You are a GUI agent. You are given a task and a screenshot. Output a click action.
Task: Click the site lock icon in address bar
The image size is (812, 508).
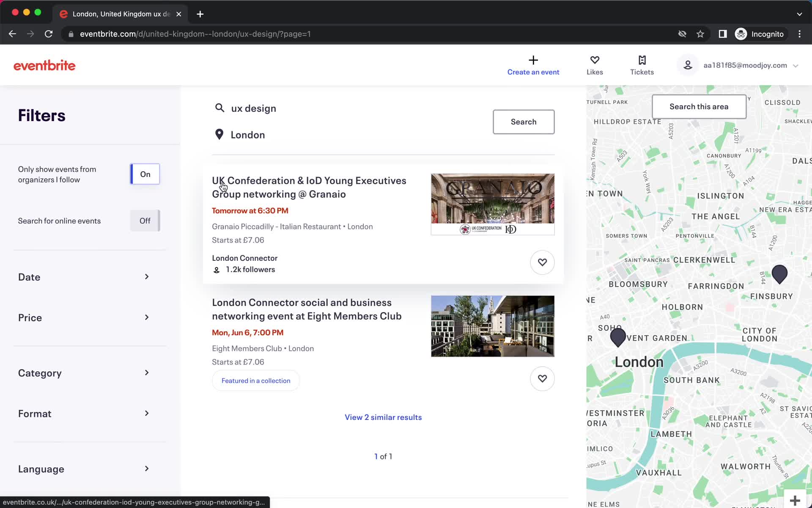(x=71, y=34)
